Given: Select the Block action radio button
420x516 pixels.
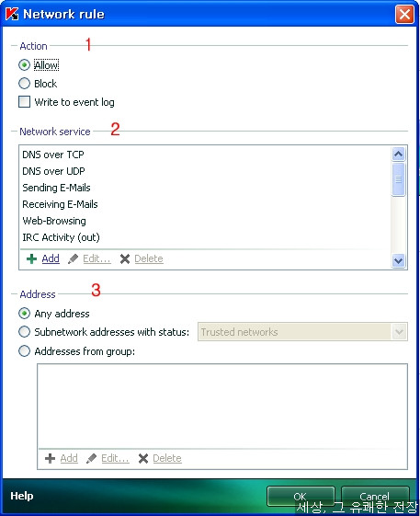Looking at the screenshot, I should point(24,84).
